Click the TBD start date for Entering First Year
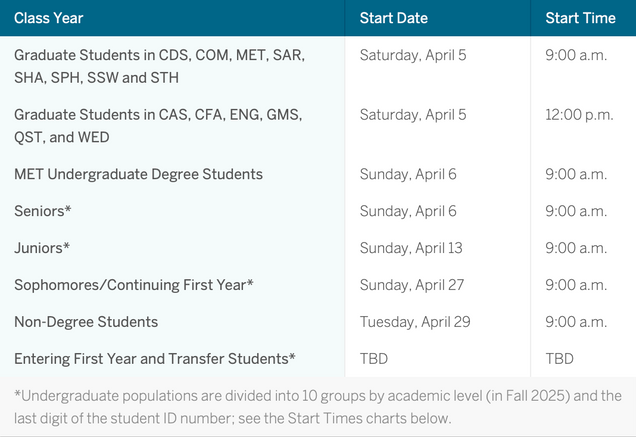Viewport: 636px width, 437px height. click(375, 358)
